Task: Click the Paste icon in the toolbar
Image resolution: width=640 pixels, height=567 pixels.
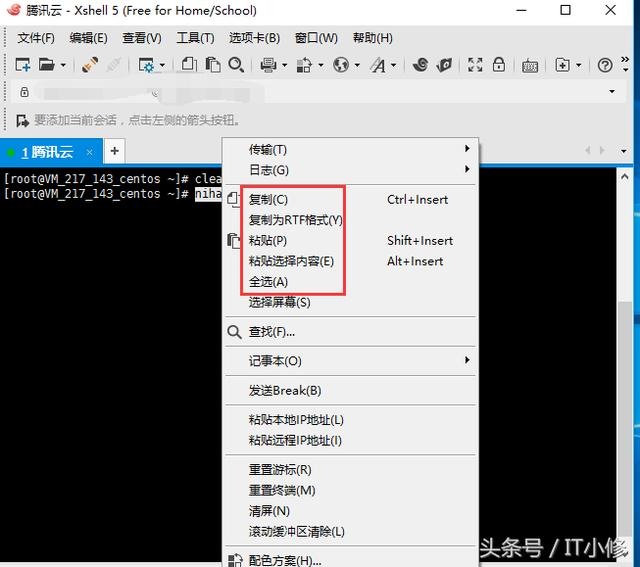Action: (x=213, y=64)
